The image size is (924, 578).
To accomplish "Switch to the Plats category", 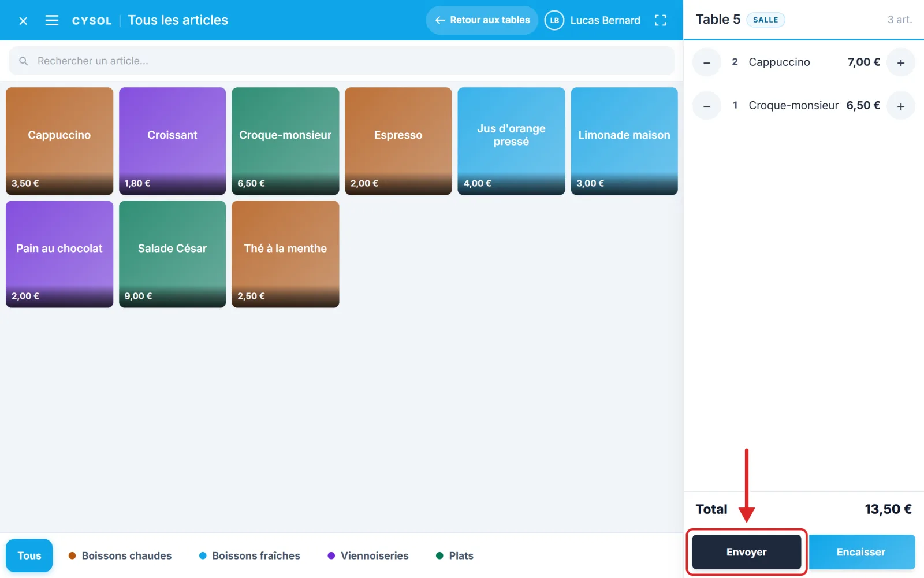I will pyautogui.click(x=454, y=555).
